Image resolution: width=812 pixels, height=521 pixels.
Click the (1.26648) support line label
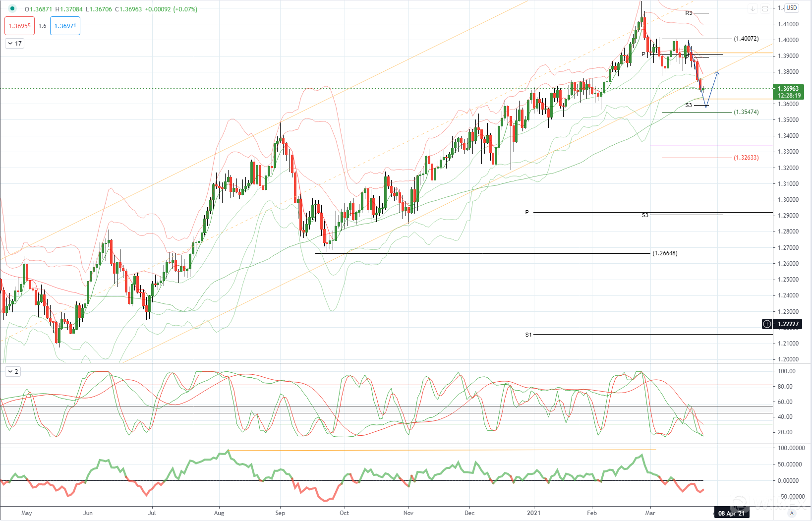coord(665,253)
